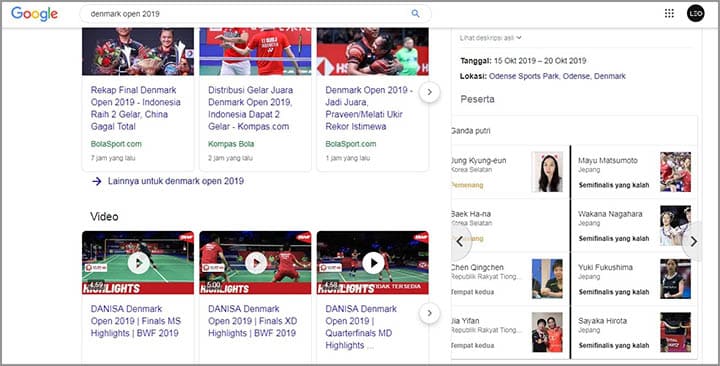Open the Google apps grid
The image size is (720, 366).
669,13
